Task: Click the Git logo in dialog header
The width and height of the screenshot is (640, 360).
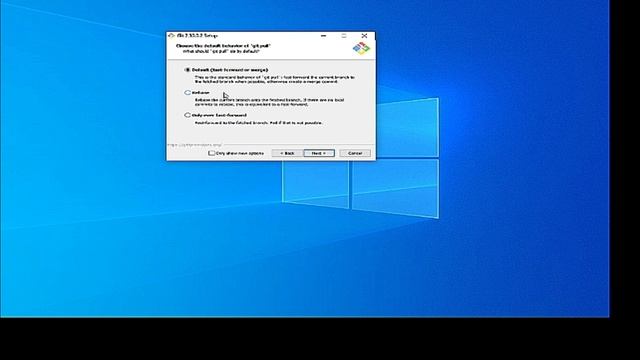Action: 361,48
